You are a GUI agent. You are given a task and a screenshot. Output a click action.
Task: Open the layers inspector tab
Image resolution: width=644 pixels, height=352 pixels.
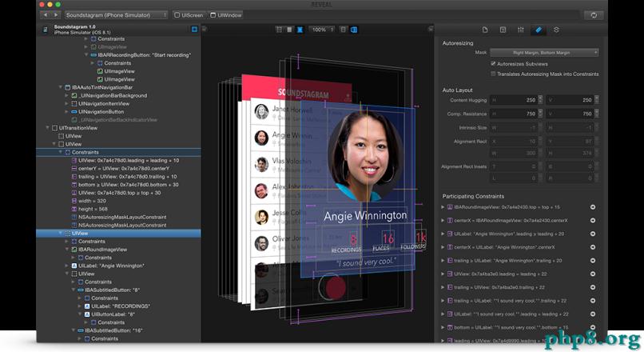click(557, 30)
